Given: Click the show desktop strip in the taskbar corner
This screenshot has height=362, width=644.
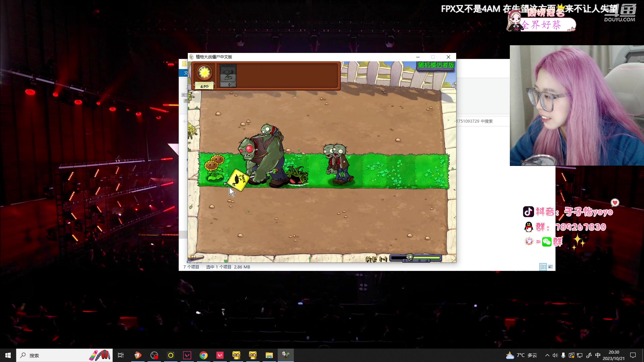Looking at the screenshot, I should (x=643, y=355).
